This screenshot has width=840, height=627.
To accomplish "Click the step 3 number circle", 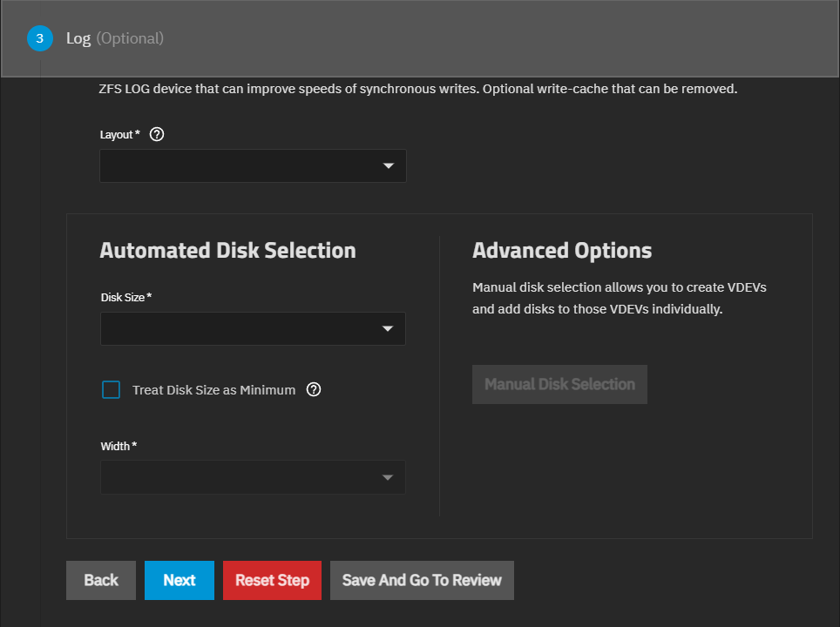I will pyautogui.click(x=39, y=38).
